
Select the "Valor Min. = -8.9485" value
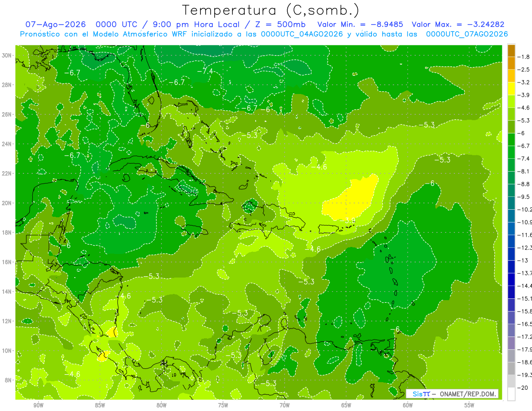tap(360, 24)
